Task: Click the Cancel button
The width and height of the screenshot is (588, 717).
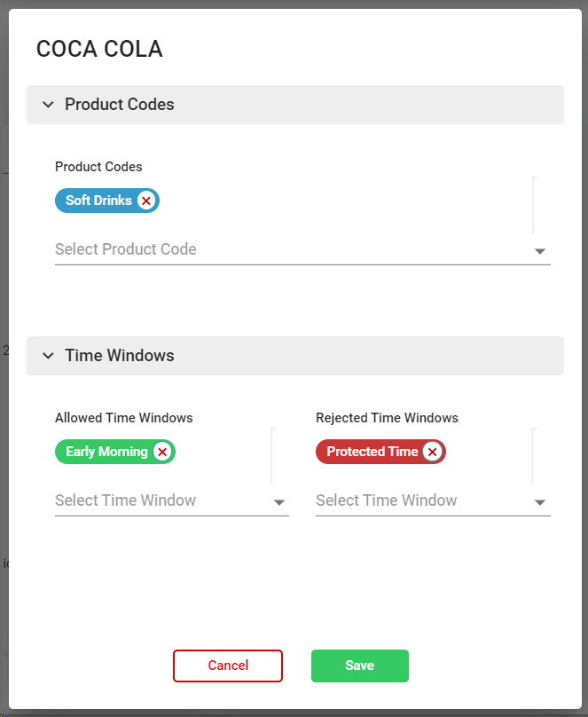Action: pos(228,666)
